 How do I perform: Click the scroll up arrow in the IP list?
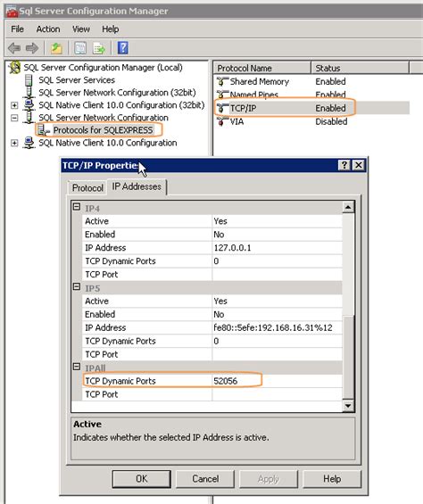point(348,207)
